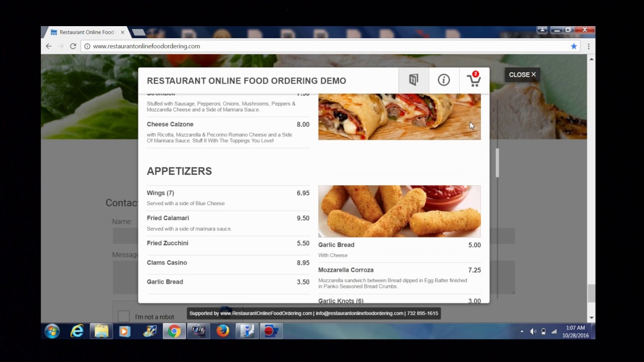Click the 8.00 price of Cheese Calzone
This screenshot has height=362, width=644.
tap(303, 125)
